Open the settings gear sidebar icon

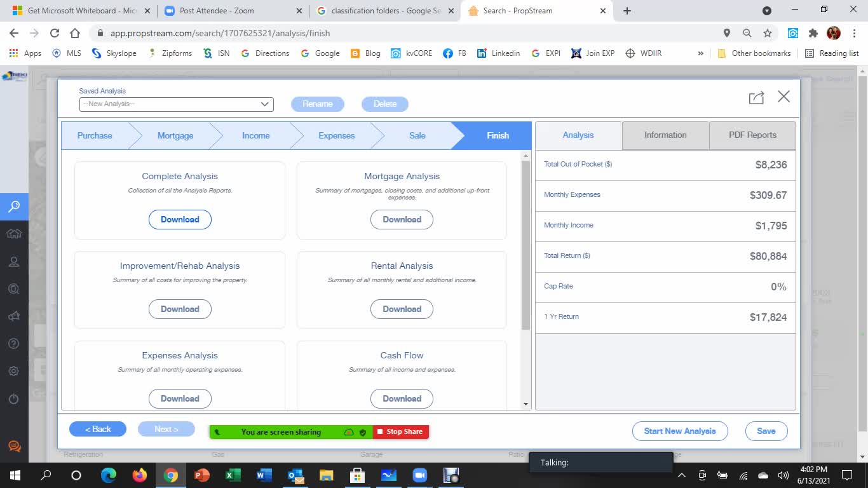(x=14, y=371)
